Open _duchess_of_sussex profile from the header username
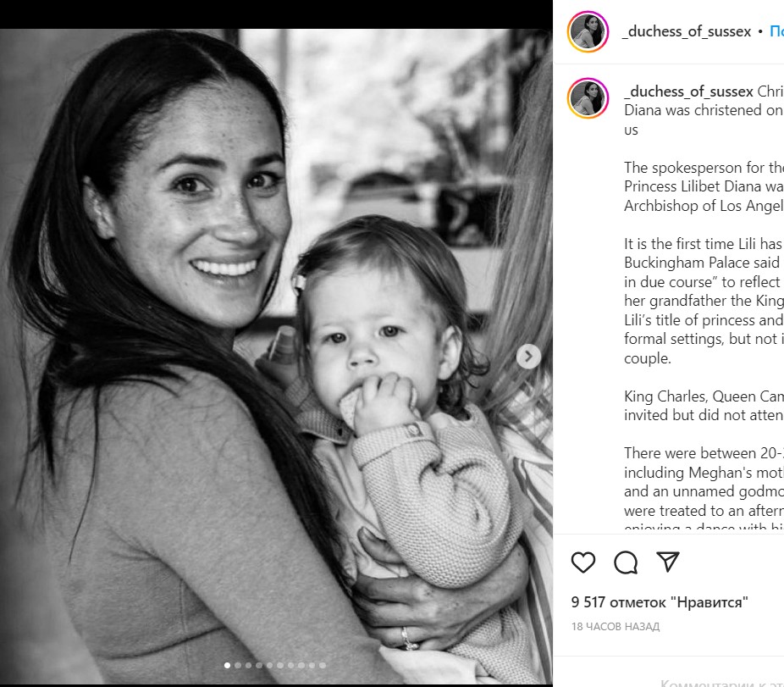 [x=687, y=31]
